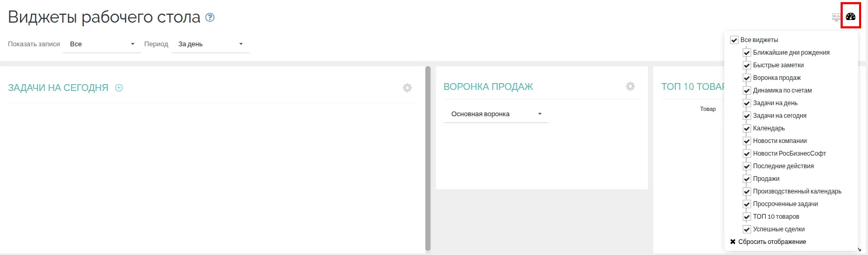Uncheck the Все виджеты checkbox
Screen dimensions: 868x255
coord(734,40)
